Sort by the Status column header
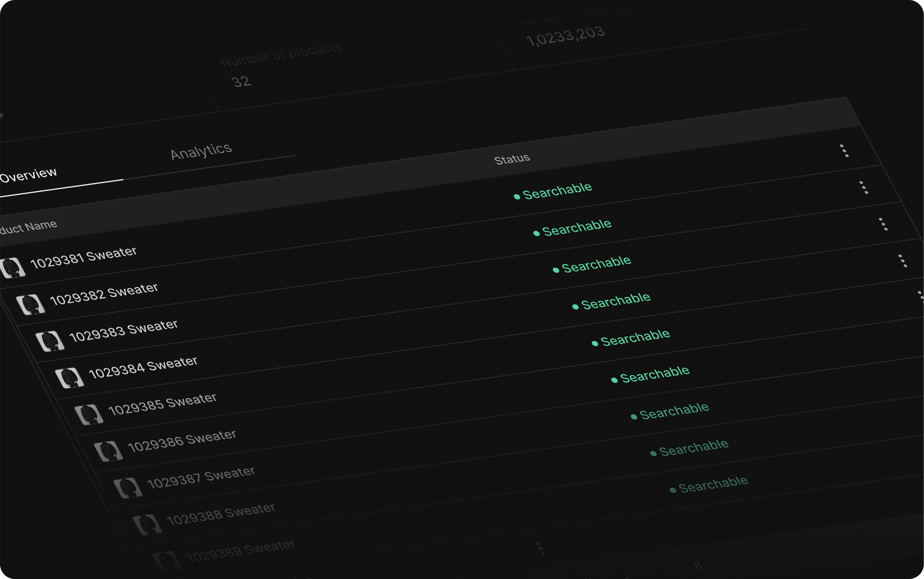Image resolution: width=924 pixels, height=579 pixels. (x=512, y=159)
